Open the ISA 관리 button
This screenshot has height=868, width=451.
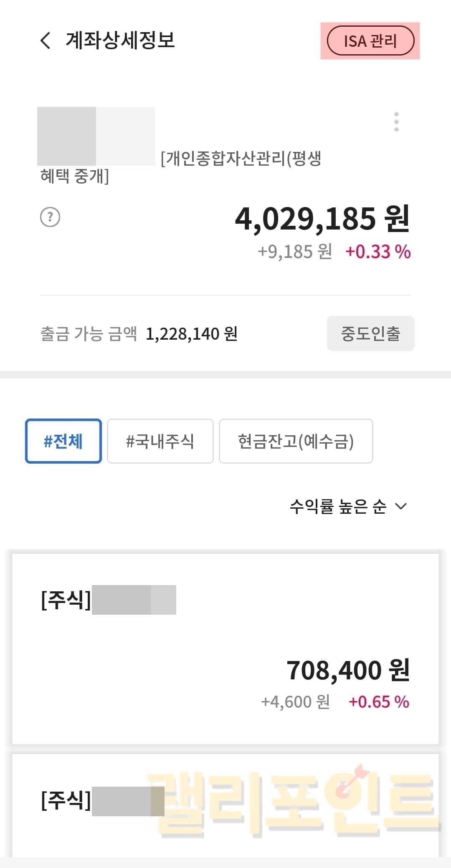click(x=370, y=41)
